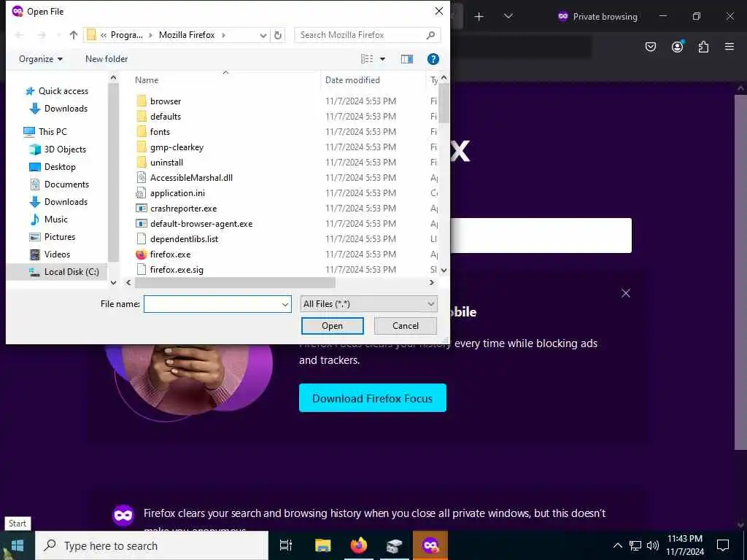Click horizontal scrollbar of file list

pyautogui.click(x=235, y=282)
